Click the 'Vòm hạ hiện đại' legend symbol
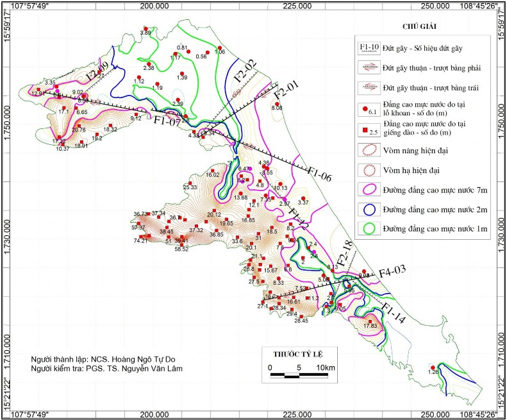This screenshot has width=507, height=420. pyautogui.click(x=369, y=171)
